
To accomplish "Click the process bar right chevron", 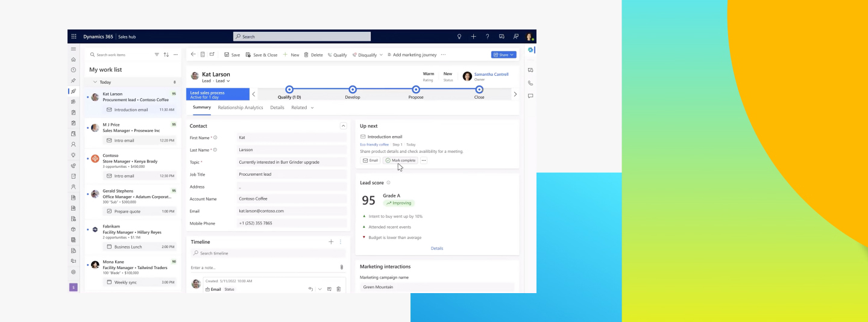I will [515, 94].
